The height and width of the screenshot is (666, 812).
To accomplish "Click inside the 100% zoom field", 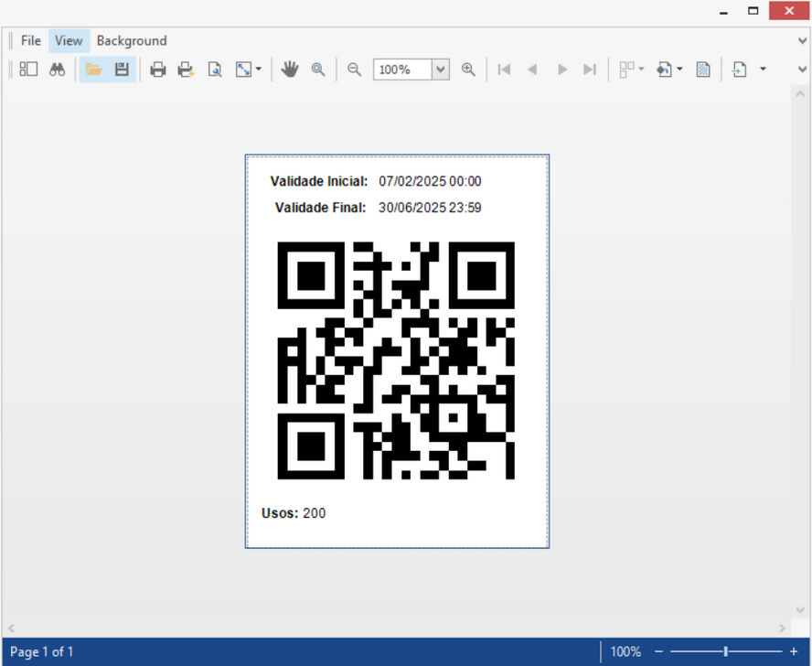I will point(402,70).
